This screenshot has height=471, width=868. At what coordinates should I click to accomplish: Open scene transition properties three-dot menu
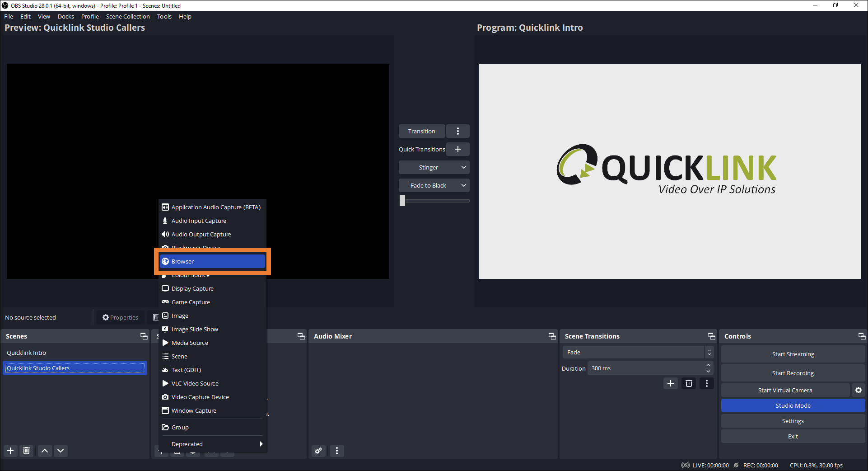(707, 383)
